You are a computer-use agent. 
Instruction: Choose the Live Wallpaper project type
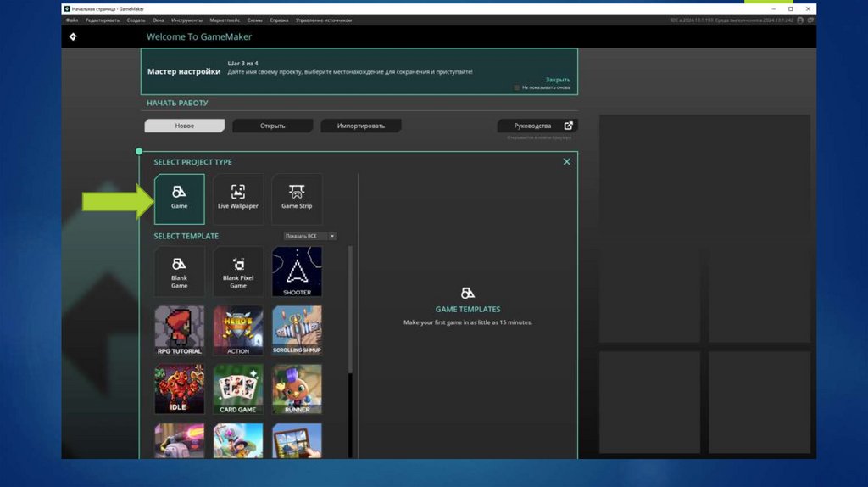[238, 199]
